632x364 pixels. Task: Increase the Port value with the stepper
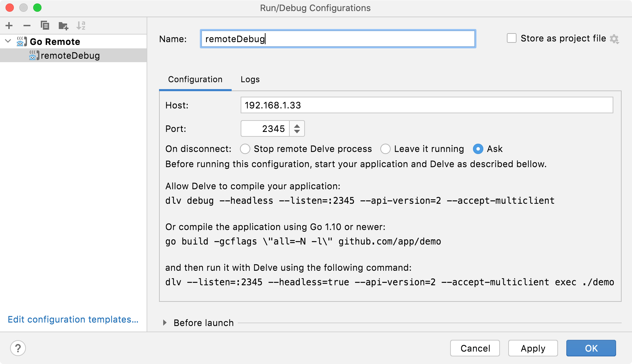(297, 126)
